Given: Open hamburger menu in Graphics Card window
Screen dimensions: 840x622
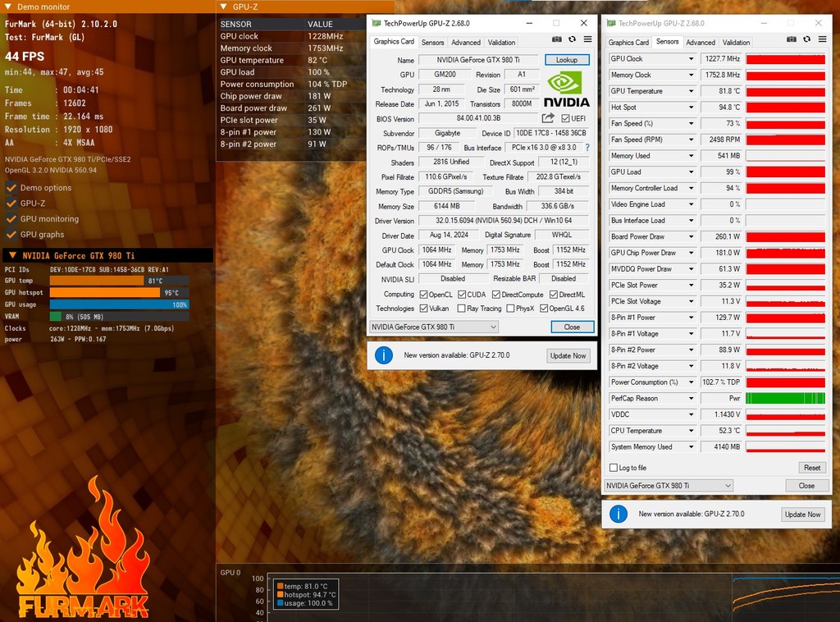Looking at the screenshot, I should [x=587, y=39].
